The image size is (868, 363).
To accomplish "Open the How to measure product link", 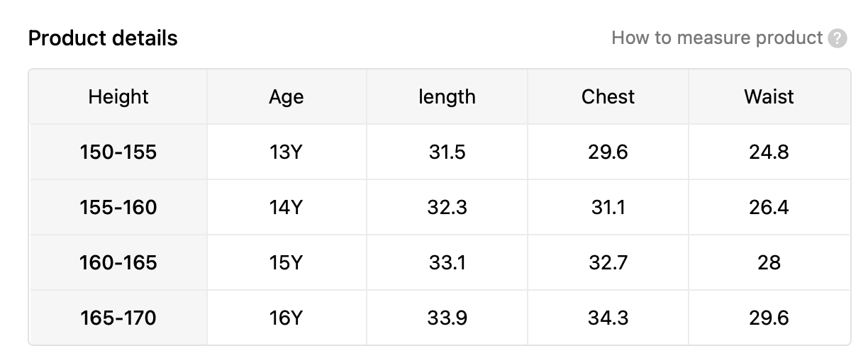I will [717, 38].
